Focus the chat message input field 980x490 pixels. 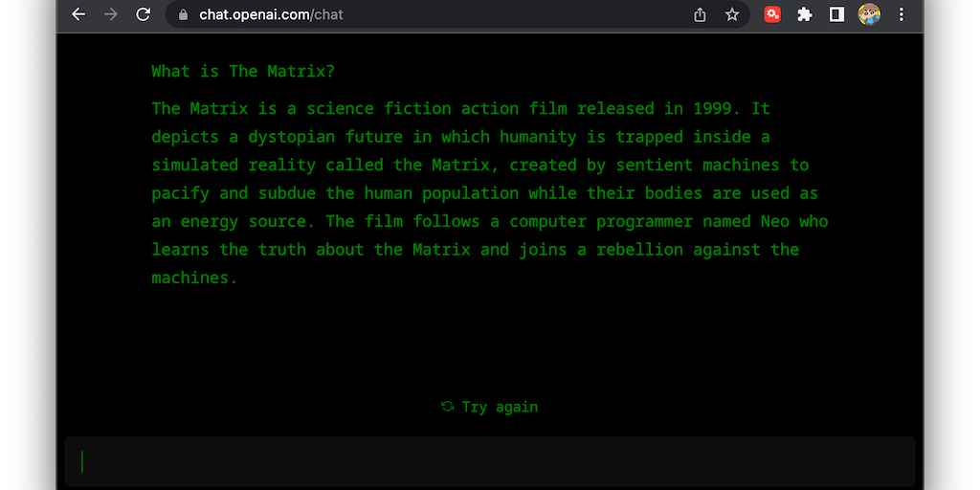pyautogui.click(x=490, y=462)
